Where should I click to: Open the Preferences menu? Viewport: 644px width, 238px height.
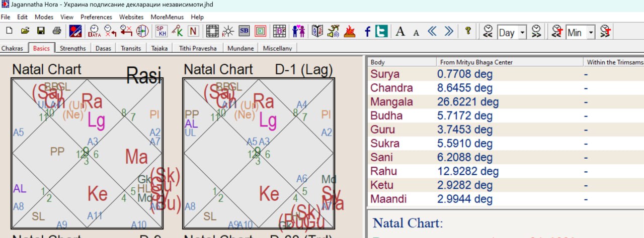point(96,17)
